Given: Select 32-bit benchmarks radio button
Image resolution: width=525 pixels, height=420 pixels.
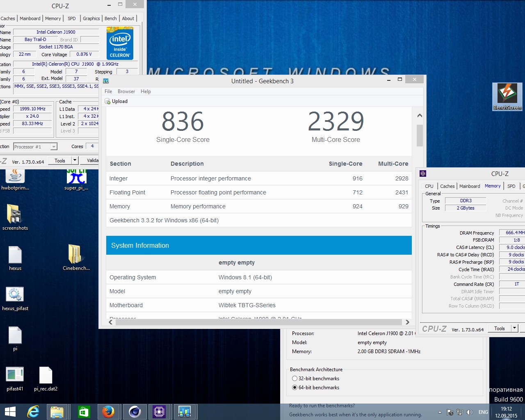Looking at the screenshot, I should pyautogui.click(x=294, y=379).
